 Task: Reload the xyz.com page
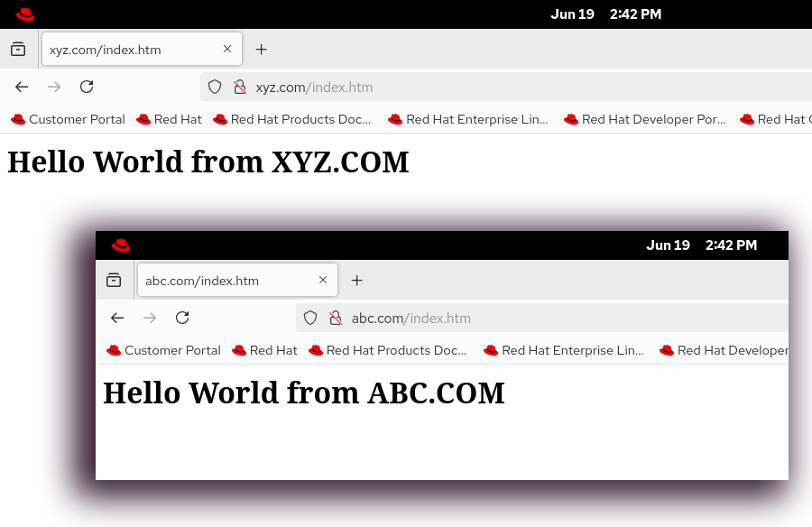coord(87,87)
